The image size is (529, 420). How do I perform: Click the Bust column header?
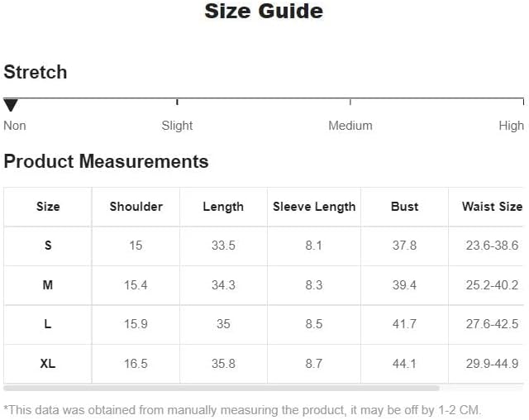pyautogui.click(x=404, y=207)
